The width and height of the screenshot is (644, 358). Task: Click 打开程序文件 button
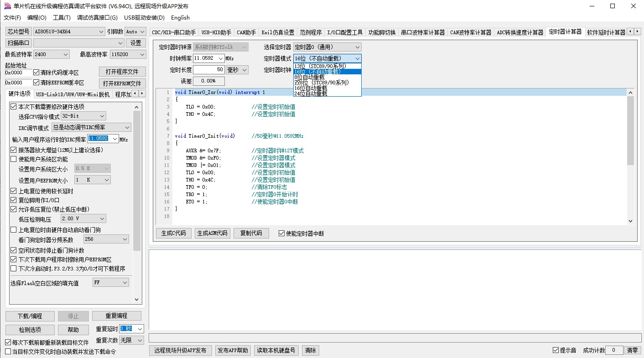122,72
